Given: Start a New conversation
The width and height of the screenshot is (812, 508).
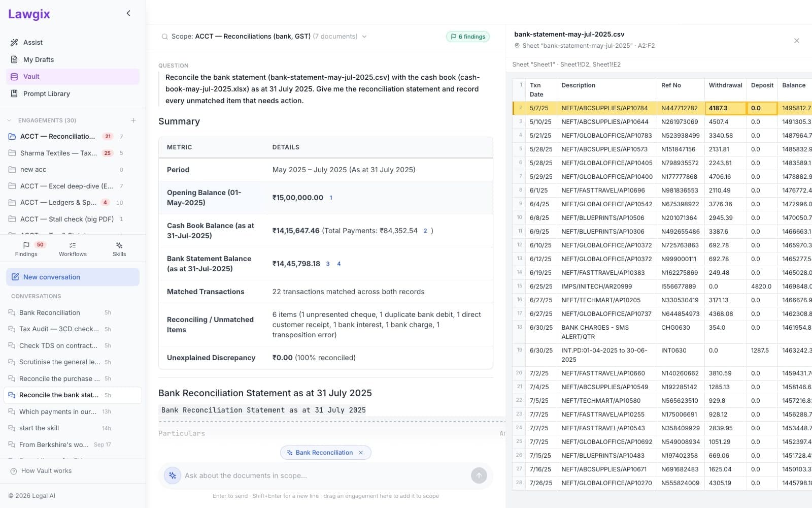Looking at the screenshot, I should pos(73,277).
